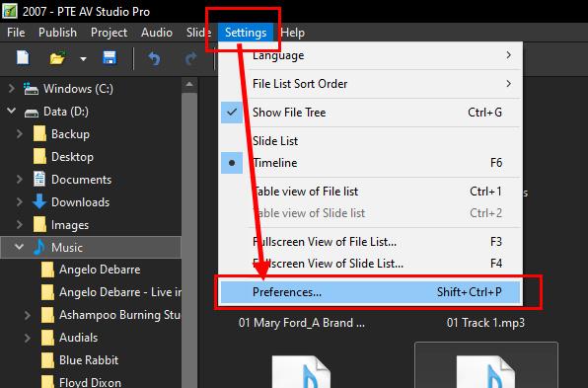This screenshot has width=588, height=388.
Task: Open the Project menu
Action: [110, 33]
